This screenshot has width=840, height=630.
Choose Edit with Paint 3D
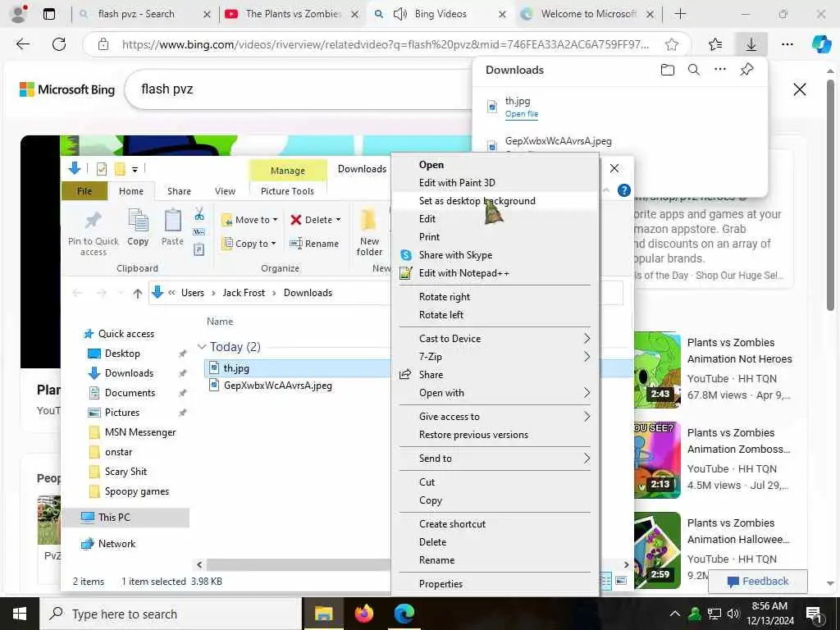pyautogui.click(x=494, y=183)
